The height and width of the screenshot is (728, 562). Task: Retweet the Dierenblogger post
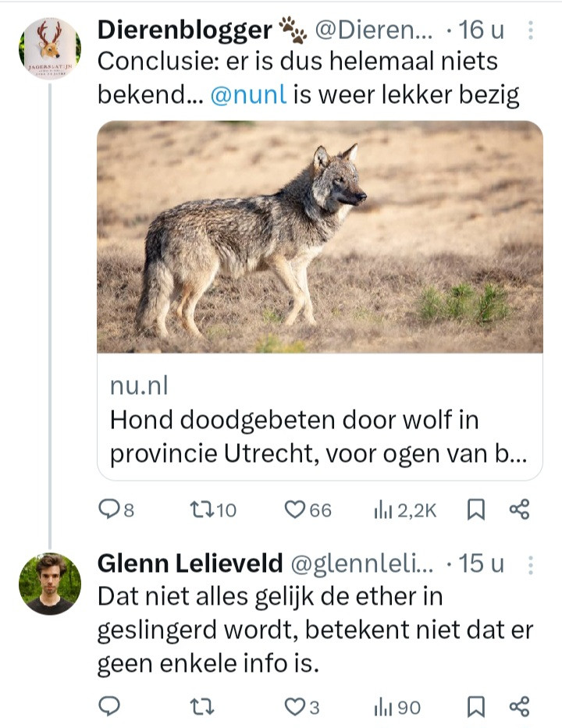[x=213, y=510]
